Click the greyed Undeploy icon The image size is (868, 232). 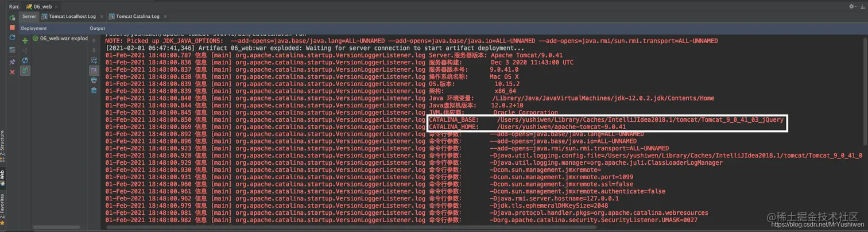[x=25, y=51]
